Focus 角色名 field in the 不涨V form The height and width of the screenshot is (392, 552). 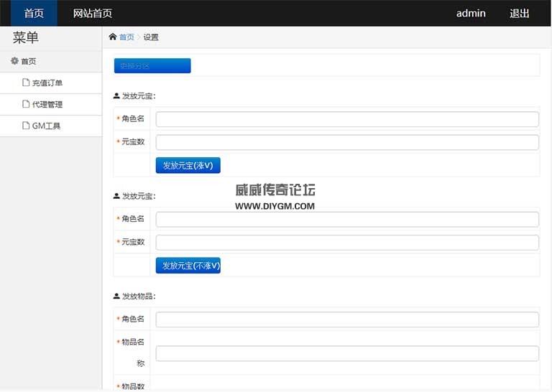[x=347, y=220]
